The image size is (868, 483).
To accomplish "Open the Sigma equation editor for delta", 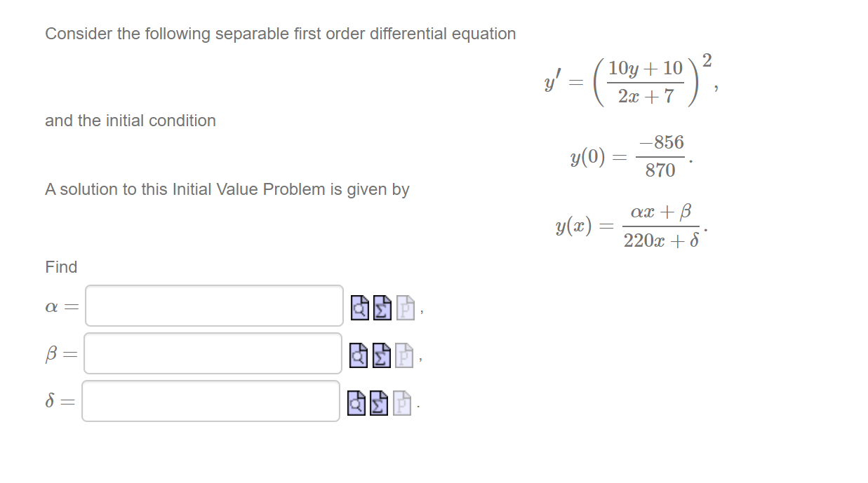I will pos(378,402).
